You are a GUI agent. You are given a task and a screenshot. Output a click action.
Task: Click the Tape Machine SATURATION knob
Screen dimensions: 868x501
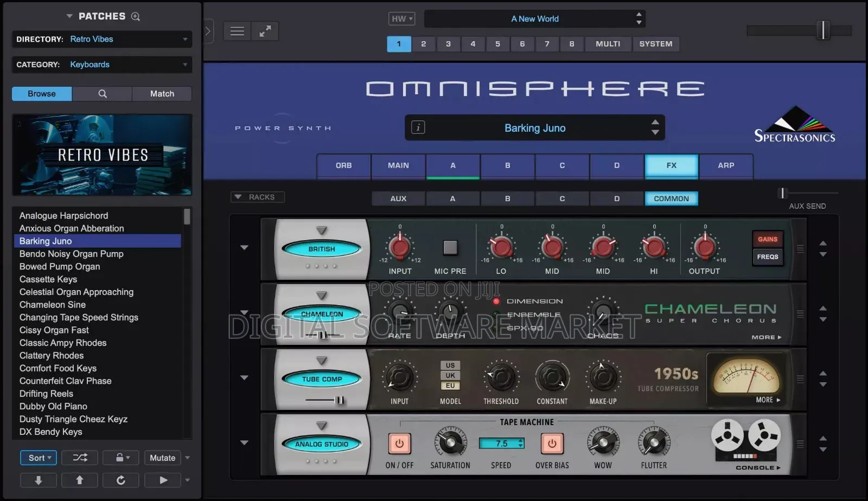450,442
